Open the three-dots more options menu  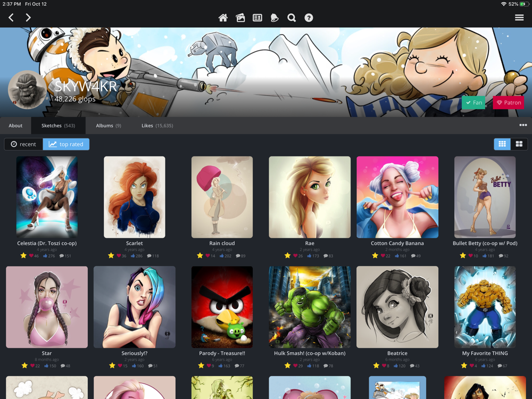[523, 125]
